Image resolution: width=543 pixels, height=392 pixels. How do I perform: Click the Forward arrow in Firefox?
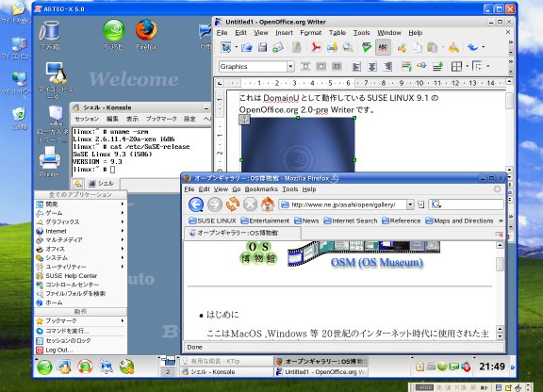click(x=215, y=204)
